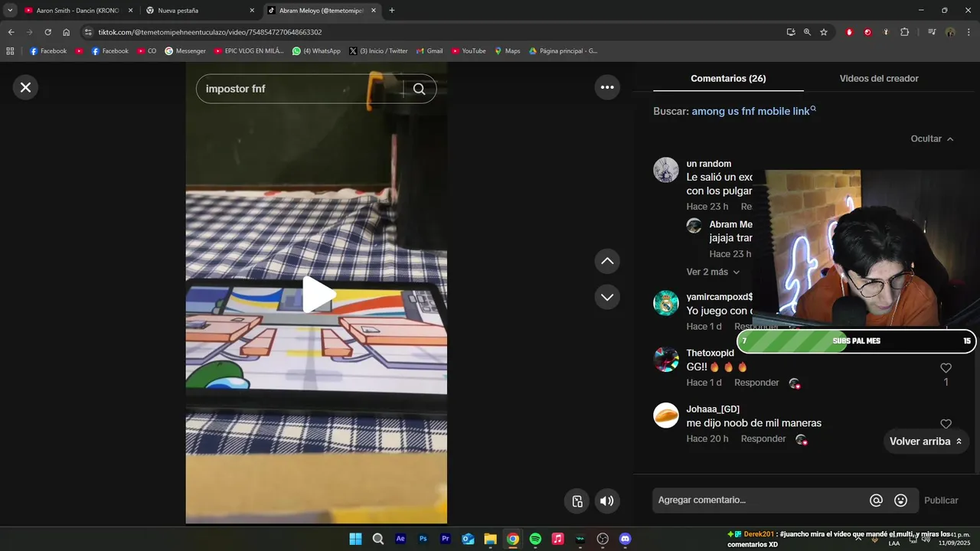Open yamircampoxd's Real Madrid avatar
The height and width of the screenshot is (551, 980).
tap(666, 303)
